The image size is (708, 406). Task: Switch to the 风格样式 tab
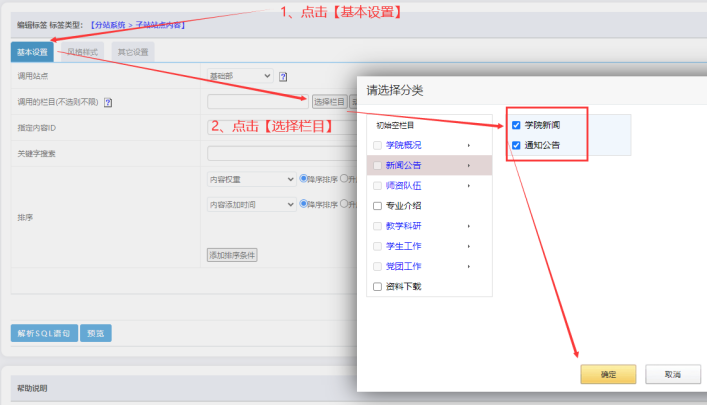(x=83, y=51)
